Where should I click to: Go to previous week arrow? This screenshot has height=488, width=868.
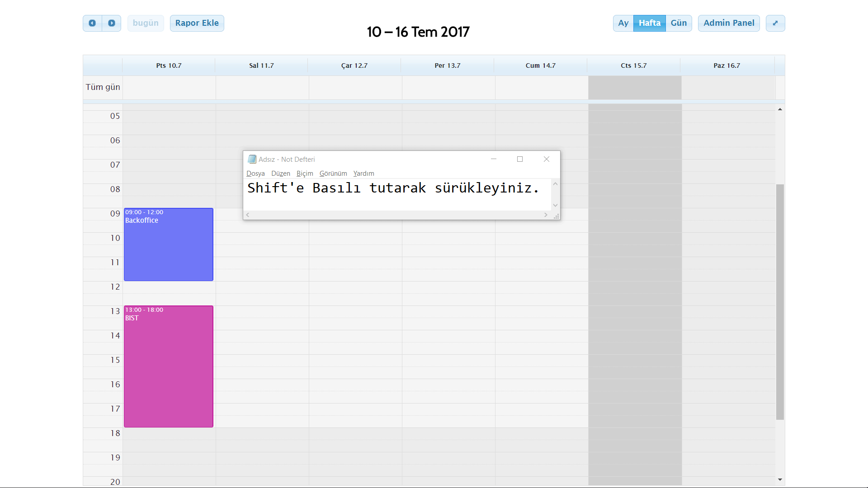92,23
